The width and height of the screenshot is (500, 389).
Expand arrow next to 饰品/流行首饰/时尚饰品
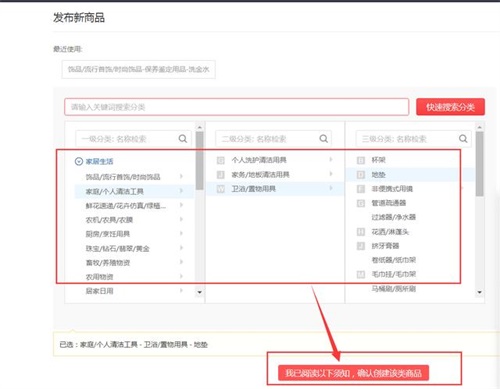click(181, 176)
